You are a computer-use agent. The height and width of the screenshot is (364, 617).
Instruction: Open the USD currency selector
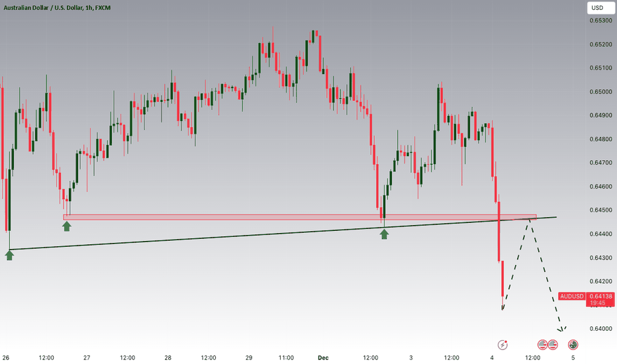point(597,8)
